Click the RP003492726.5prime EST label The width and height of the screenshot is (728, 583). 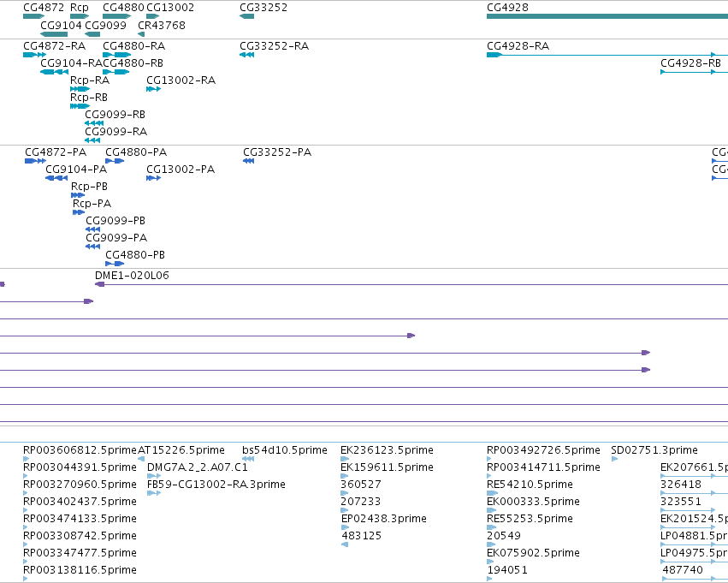[x=543, y=450]
